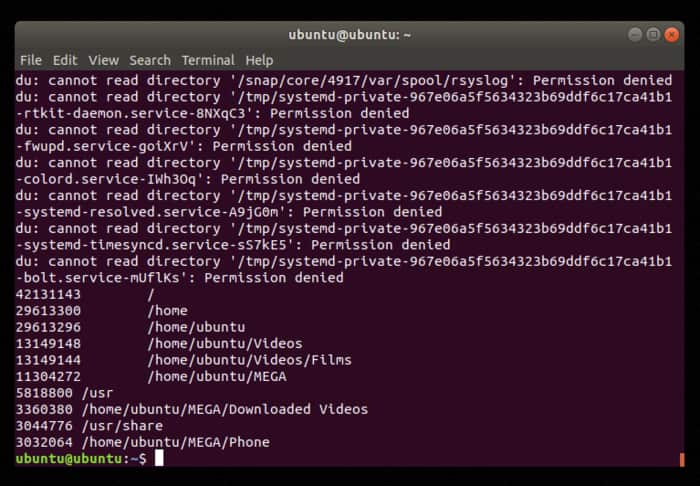700x486 pixels.
Task: Click the 42131143 root size value
Action: click(x=48, y=294)
